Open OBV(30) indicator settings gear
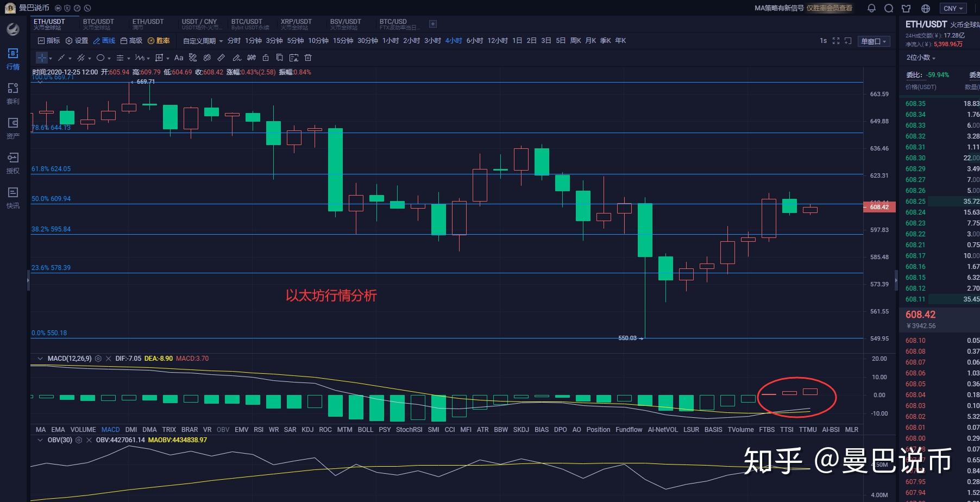Viewport: 980px width, 502px height. click(x=79, y=440)
